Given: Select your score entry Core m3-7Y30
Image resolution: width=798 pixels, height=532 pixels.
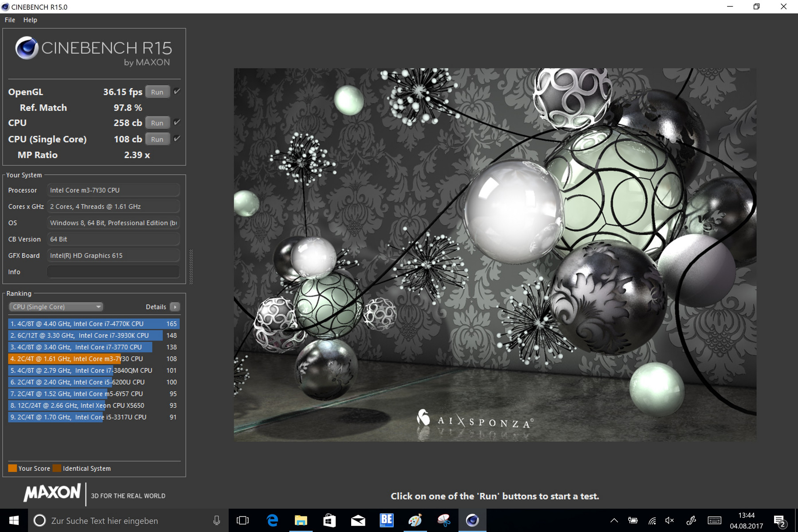Looking at the screenshot, I should (x=94, y=359).
